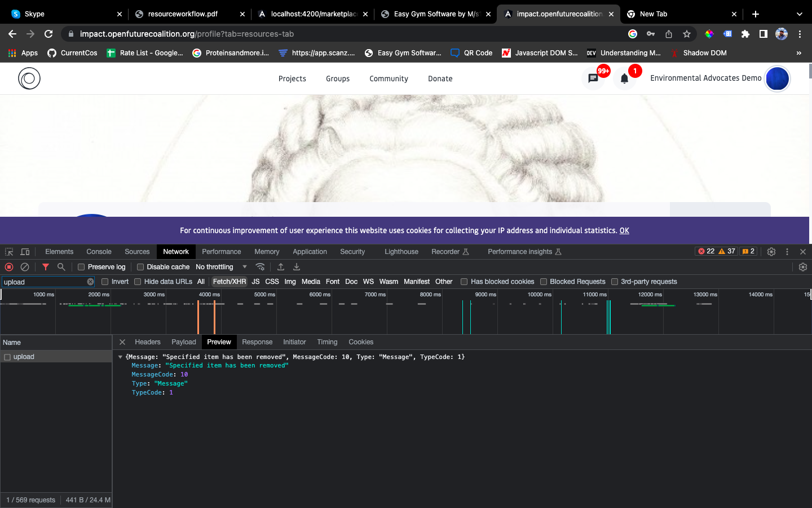The width and height of the screenshot is (812, 508).
Task: Open the notifications bell icon
Action: click(624, 79)
